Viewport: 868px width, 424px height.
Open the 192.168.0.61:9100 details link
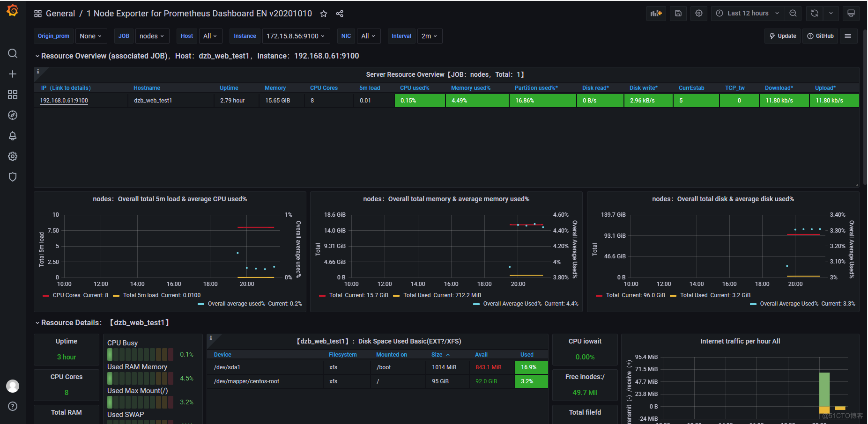pos(64,101)
